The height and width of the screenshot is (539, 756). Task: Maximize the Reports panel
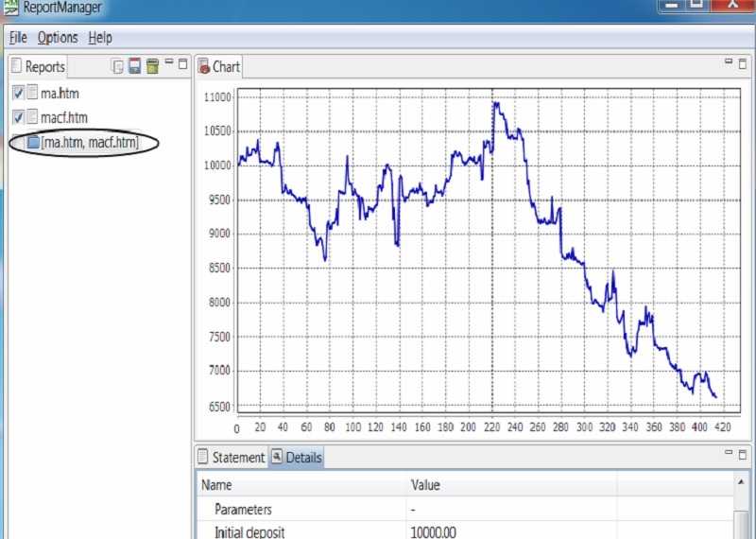pyautogui.click(x=182, y=63)
